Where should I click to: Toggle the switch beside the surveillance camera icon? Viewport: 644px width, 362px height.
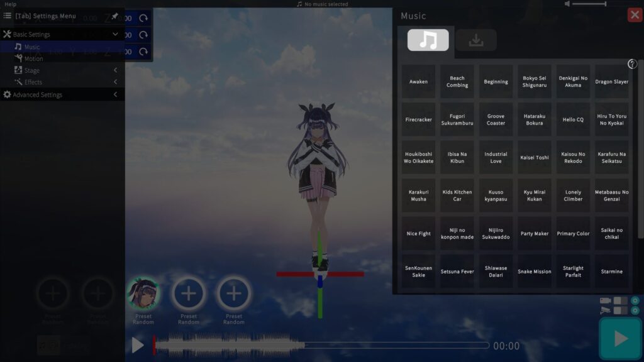[x=621, y=310]
